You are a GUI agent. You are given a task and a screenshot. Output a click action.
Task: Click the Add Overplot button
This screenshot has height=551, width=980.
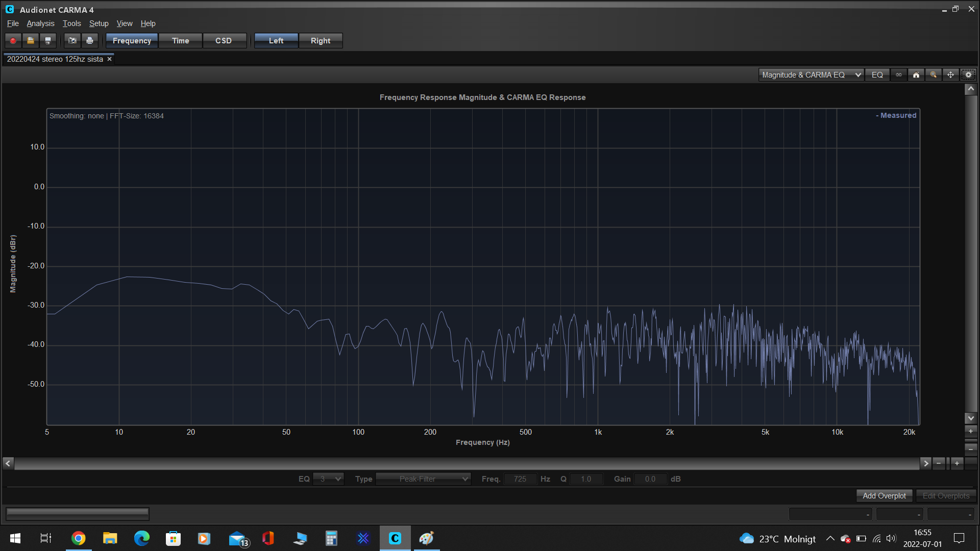(x=884, y=496)
